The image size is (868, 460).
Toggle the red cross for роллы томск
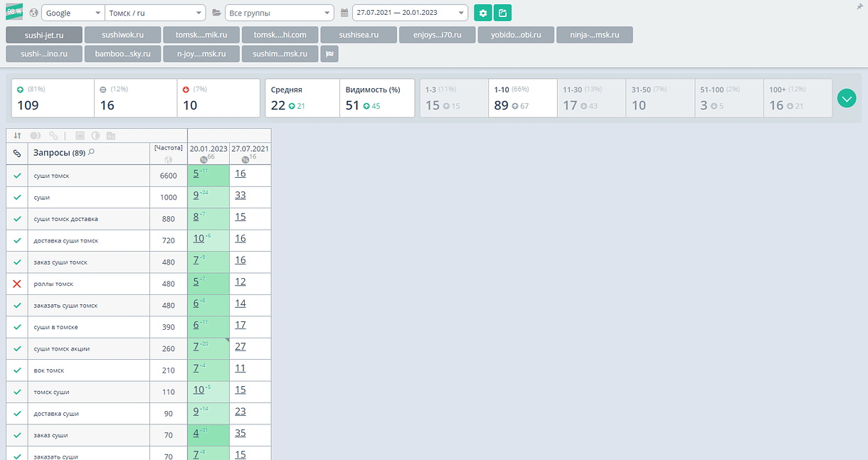tap(18, 284)
